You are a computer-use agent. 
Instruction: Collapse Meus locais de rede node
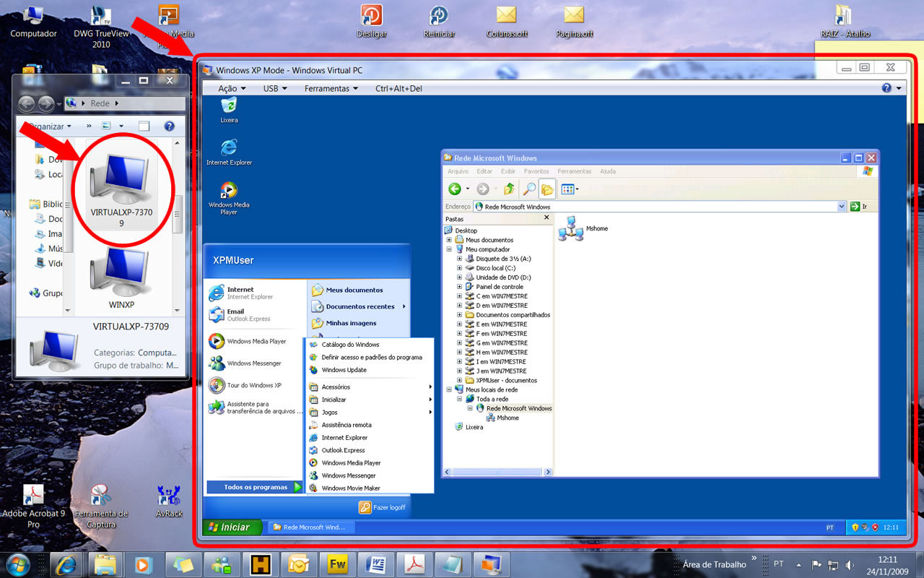click(449, 389)
